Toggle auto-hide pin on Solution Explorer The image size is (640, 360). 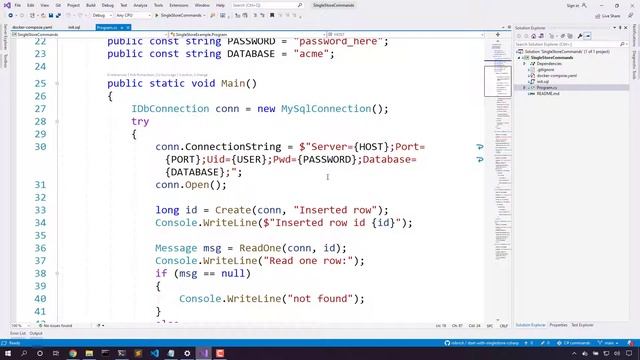tap(620, 28)
